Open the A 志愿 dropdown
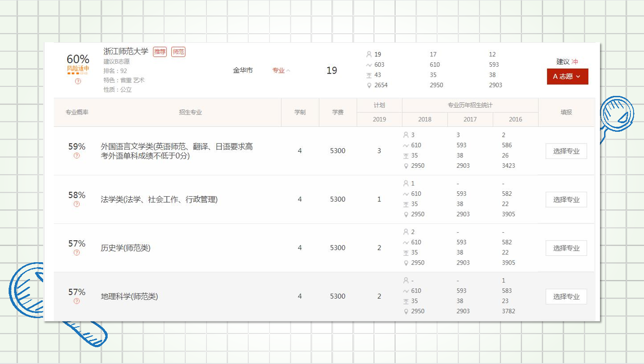 coord(567,76)
